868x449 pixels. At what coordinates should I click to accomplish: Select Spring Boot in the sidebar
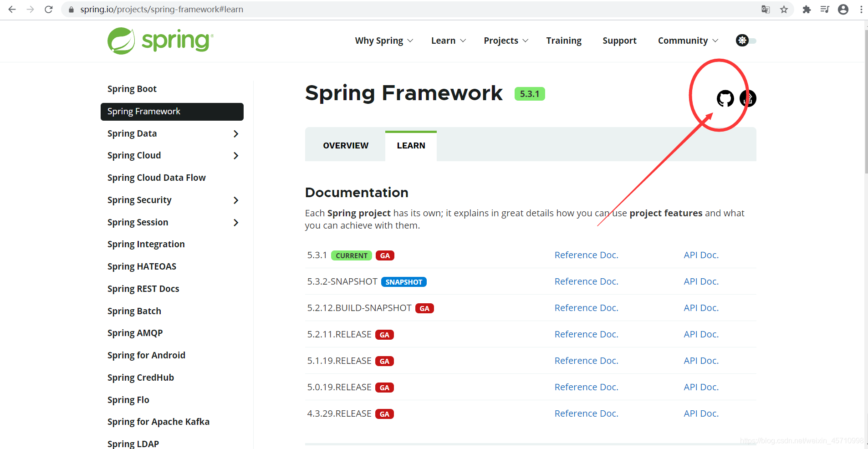pyautogui.click(x=132, y=88)
